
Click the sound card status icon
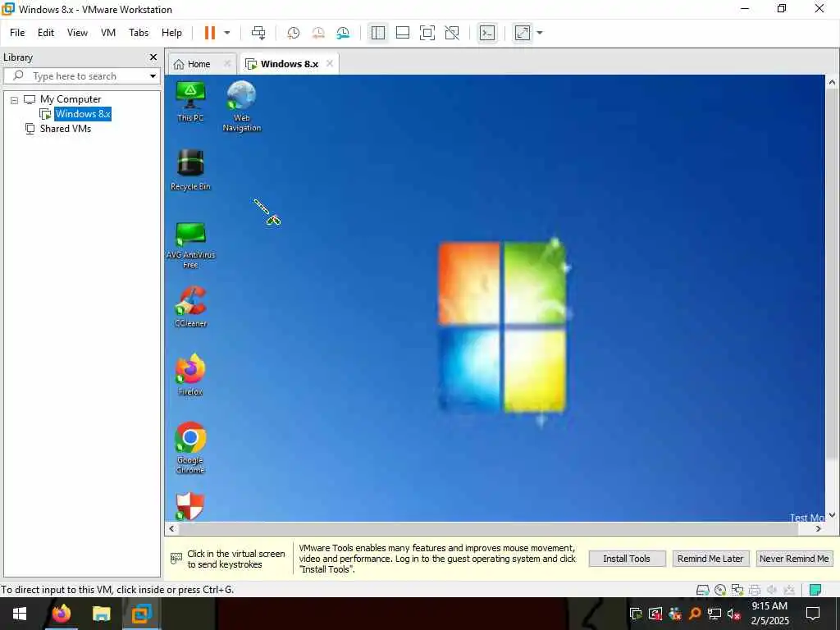point(772,590)
